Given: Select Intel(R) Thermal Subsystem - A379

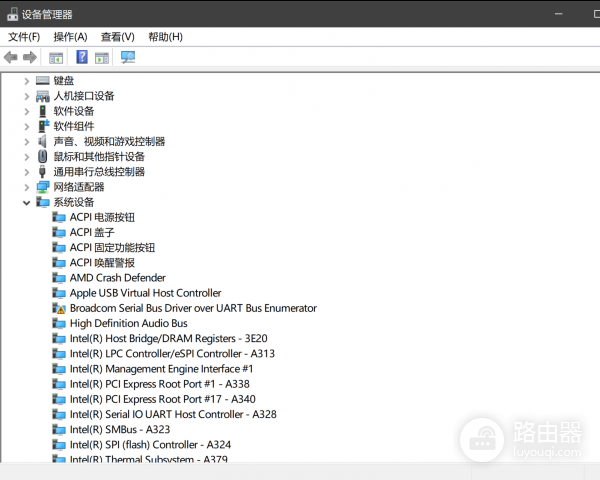Looking at the screenshot, I should [148, 459].
